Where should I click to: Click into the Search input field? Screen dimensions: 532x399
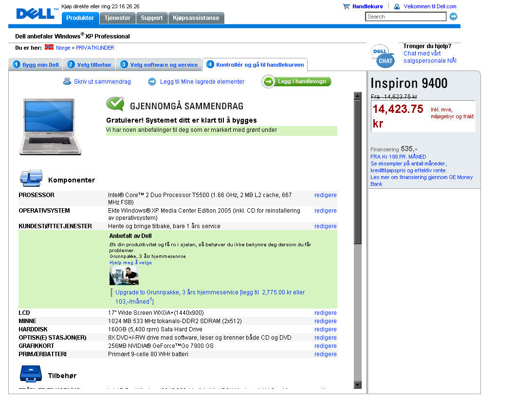[x=406, y=17]
